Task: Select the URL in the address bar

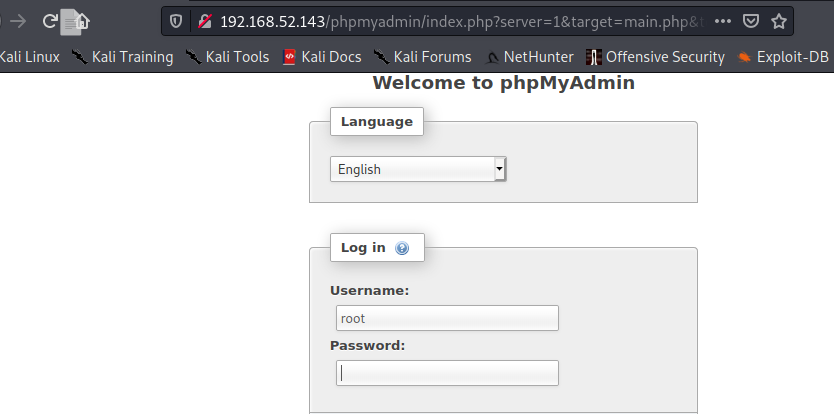Action: [x=462, y=21]
